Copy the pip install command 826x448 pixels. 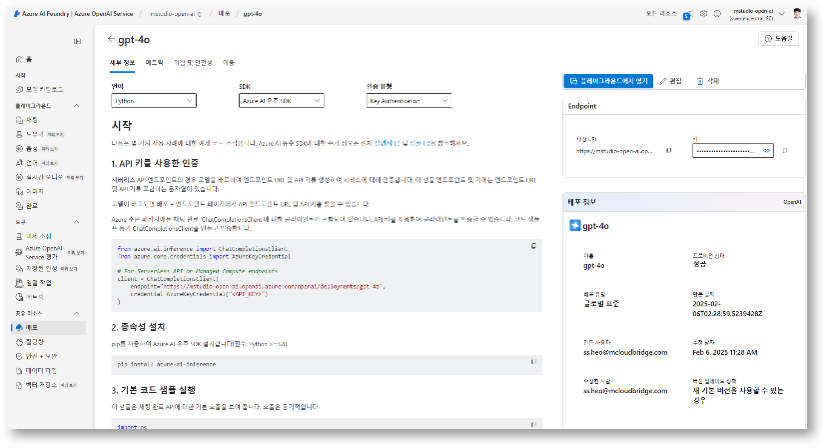pyautogui.click(x=533, y=362)
